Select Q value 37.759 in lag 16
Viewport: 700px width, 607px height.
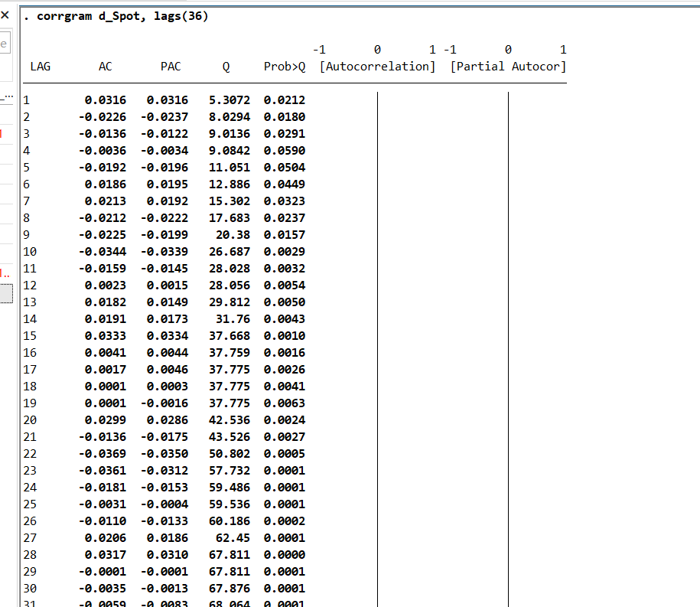coord(230,353)
